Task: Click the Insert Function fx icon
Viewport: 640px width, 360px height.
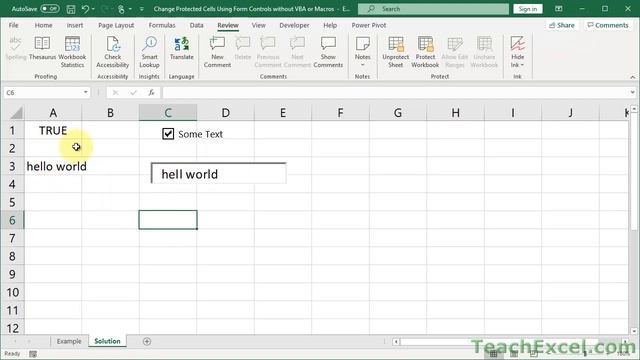Action: [151, 93]
